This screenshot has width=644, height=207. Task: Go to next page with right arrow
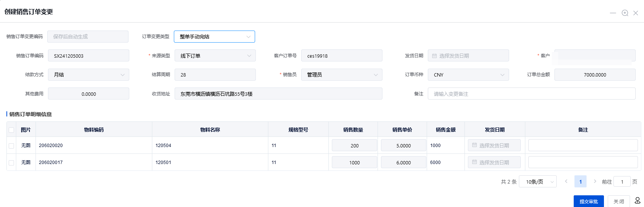594,181
